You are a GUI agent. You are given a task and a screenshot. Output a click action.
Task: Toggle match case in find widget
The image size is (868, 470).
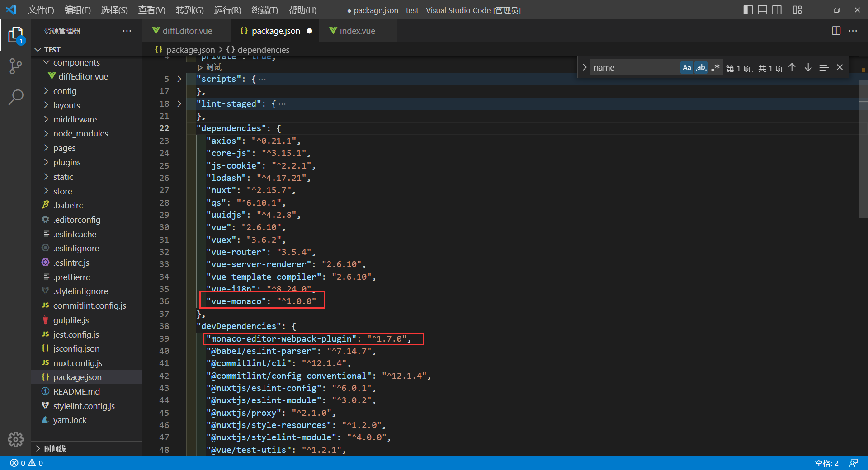[x=687, y=67]
